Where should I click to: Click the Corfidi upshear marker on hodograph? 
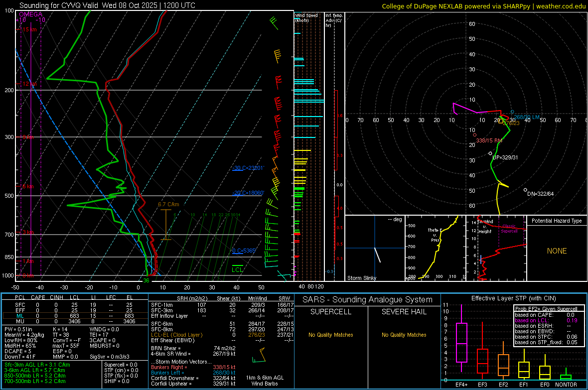tap(490, 153)
